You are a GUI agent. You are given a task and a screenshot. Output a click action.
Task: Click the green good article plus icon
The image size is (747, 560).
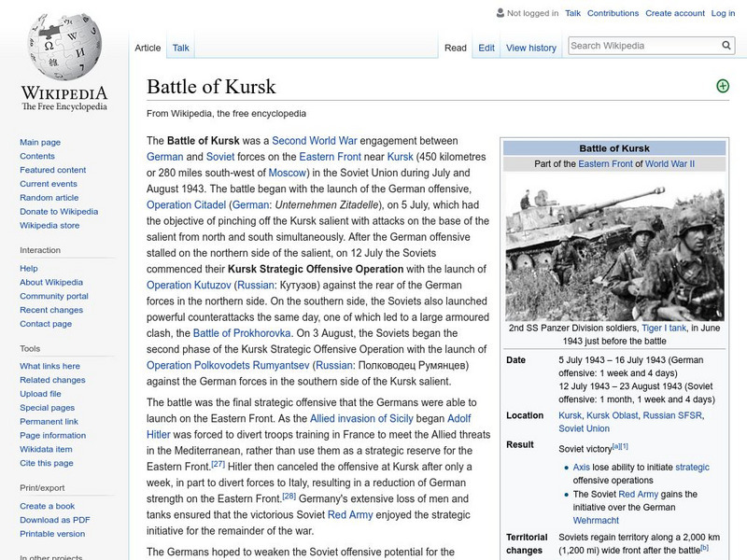tap(723, 86)
